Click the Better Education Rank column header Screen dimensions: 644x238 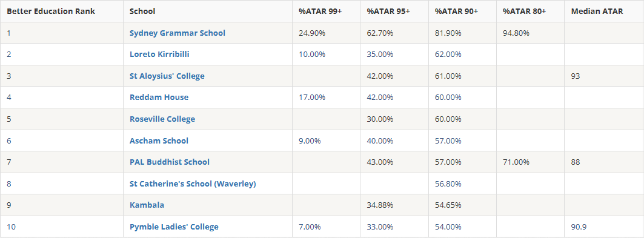point(51,11)
